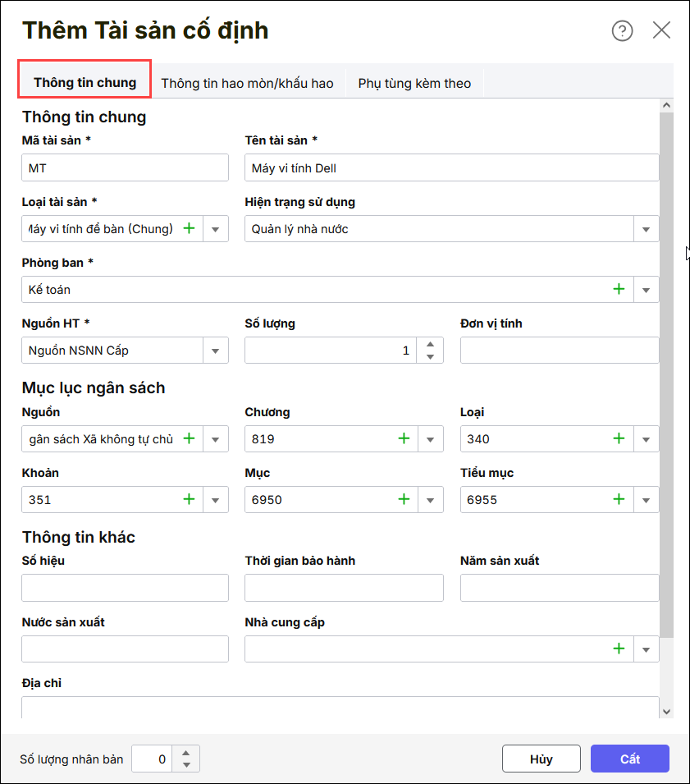Click plus icon in Khoản field
The image size is (690, 784).
(189, 499)
